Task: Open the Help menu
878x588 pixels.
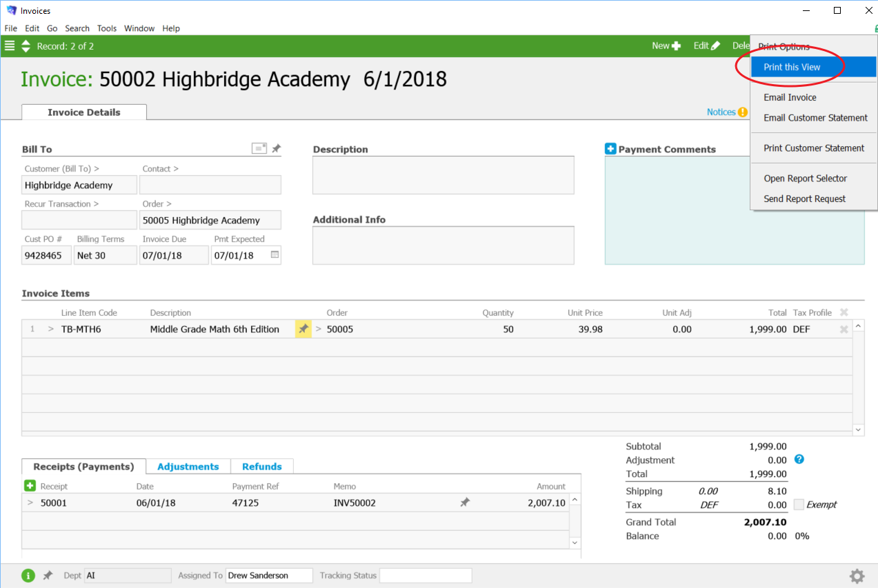Action: click(171, 28)
